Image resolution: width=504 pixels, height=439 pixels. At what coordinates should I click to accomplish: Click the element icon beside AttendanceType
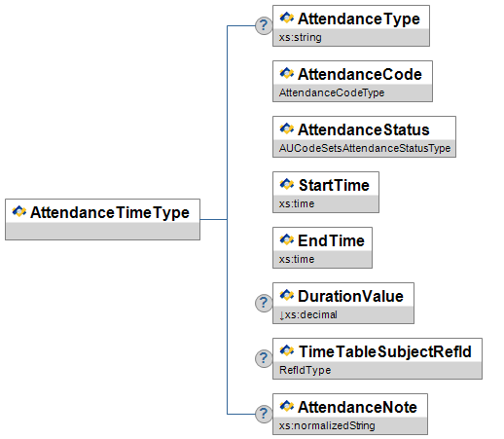[x=287, y=18]
